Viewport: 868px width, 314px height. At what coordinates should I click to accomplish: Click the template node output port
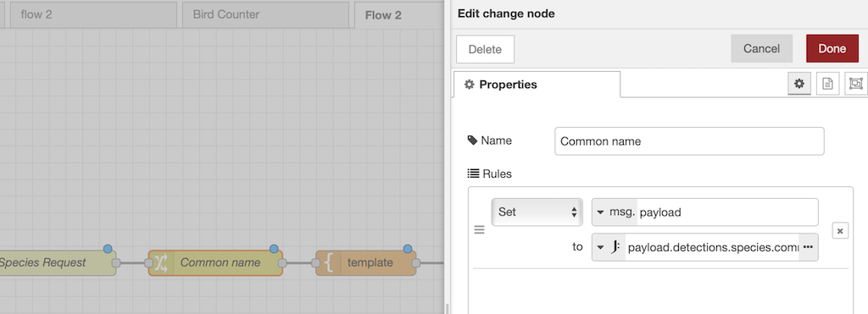[x=415, y=263]
